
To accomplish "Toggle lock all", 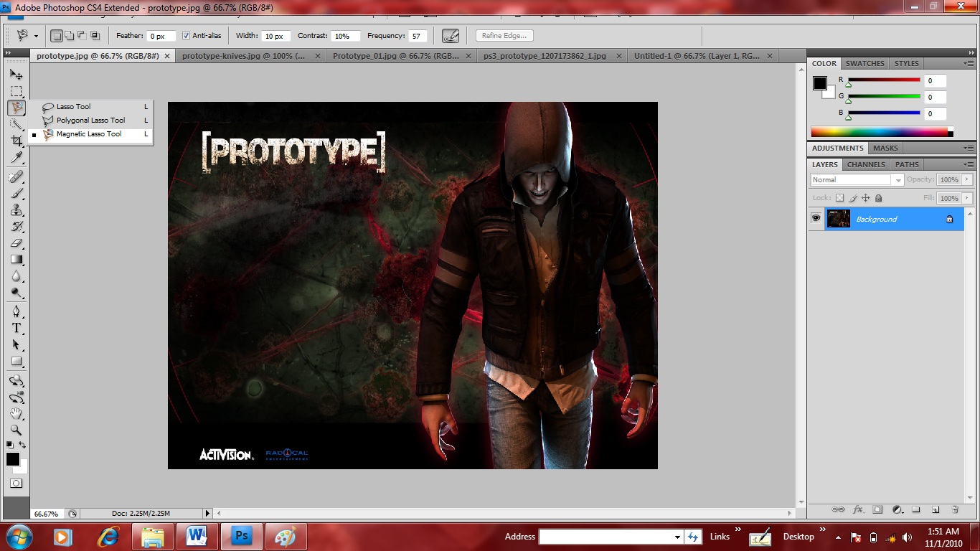I will (x=879, y=198).
